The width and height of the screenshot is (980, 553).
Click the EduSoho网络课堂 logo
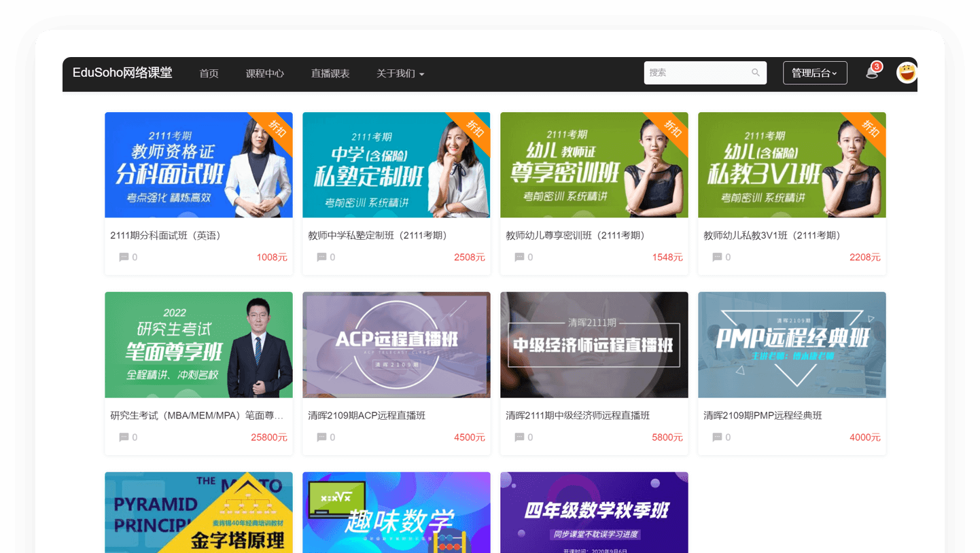pyautogui.click(x=122, y=73)
